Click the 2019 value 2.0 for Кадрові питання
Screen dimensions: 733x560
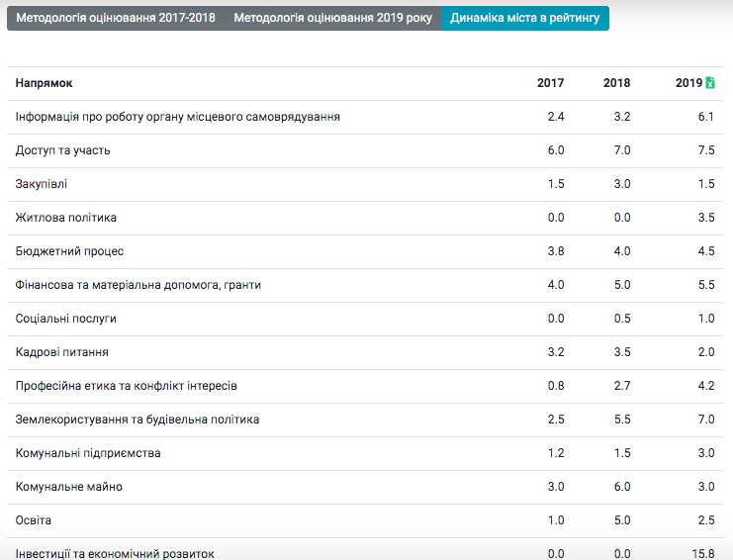706,352
